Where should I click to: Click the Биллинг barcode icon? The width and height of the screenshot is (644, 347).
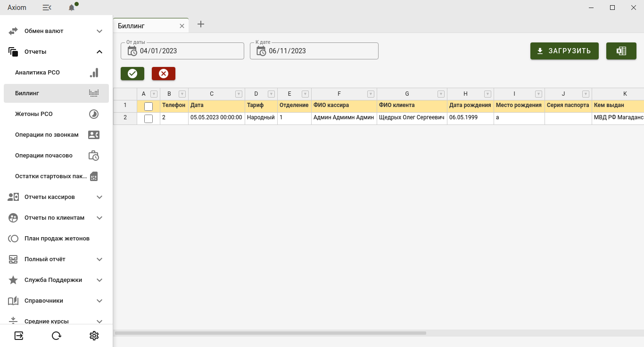tap(94, 93)
